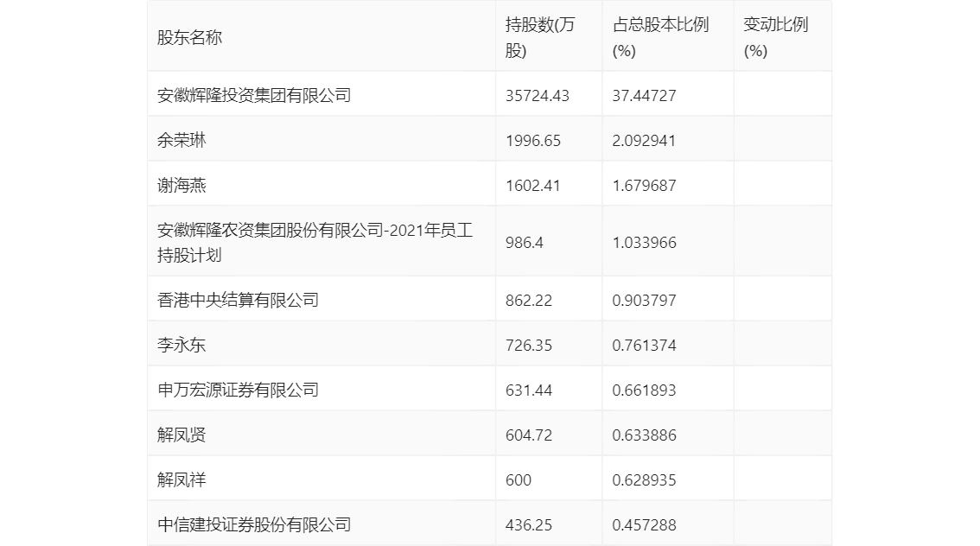Select shareholder name 解凤贤
The height and width of the screenshot is (546, 980).
point(181,435)
